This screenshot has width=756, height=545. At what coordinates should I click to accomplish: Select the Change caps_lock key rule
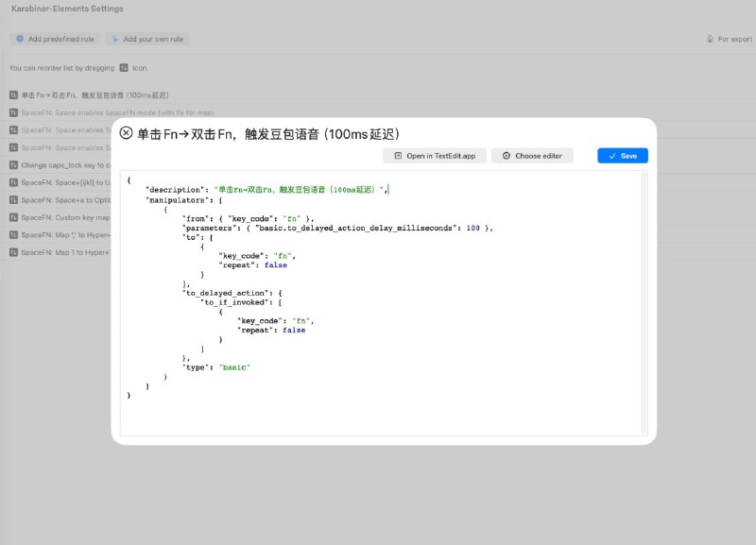click(x=65, y=164)
